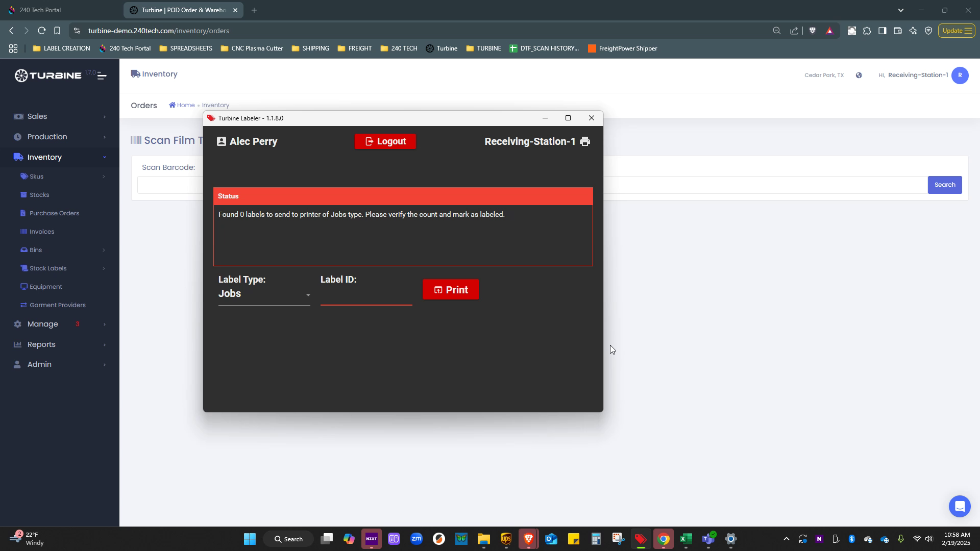The width and height of the screenshot is (980, 551).
Task: Click the printer icon beside Receiving-Station-1
Action: click(x=585, y=142)
